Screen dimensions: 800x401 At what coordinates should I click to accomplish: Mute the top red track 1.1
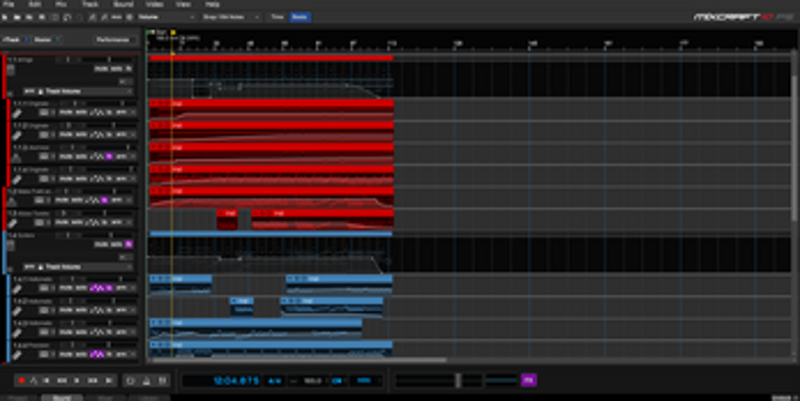[100, 68]
